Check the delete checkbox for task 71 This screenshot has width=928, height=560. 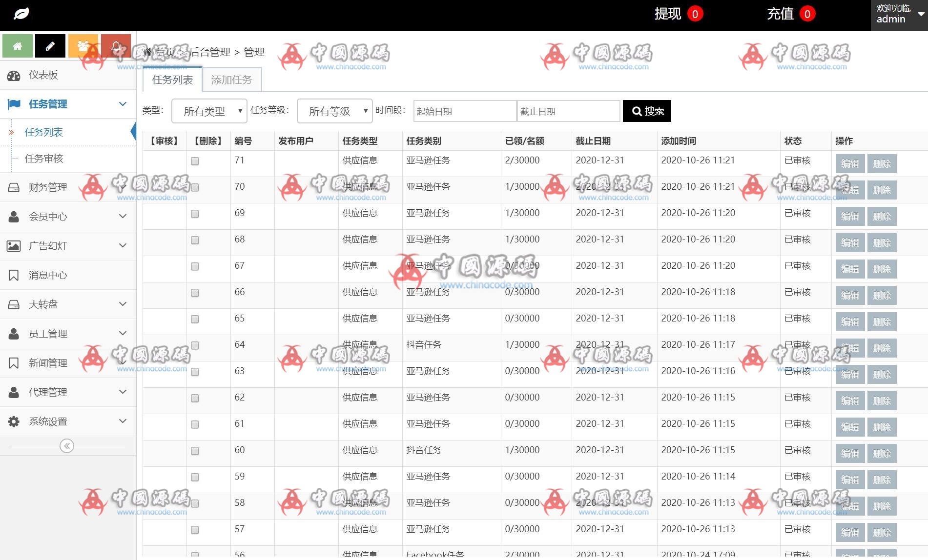click(195, 161)
